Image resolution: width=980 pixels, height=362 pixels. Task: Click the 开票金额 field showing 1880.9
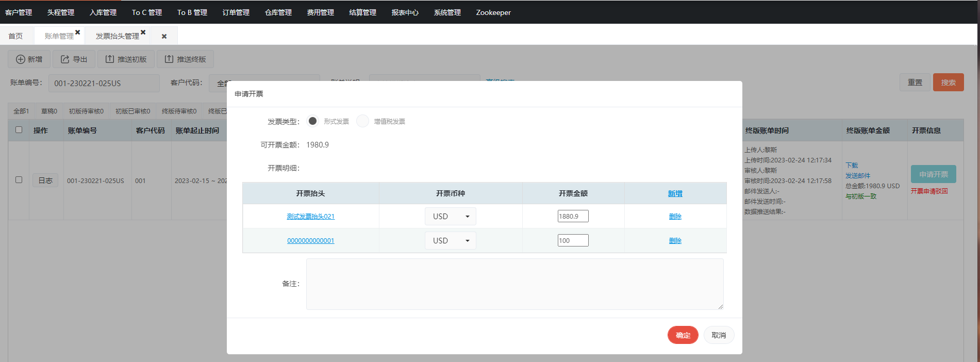573,217
